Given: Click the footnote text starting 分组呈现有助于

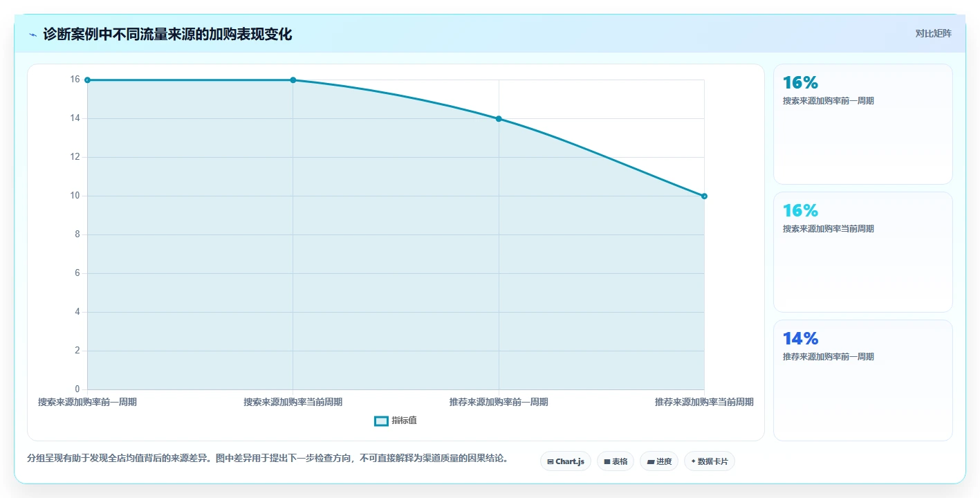Looking at the screenshot, I should click(x=268, y=458).
